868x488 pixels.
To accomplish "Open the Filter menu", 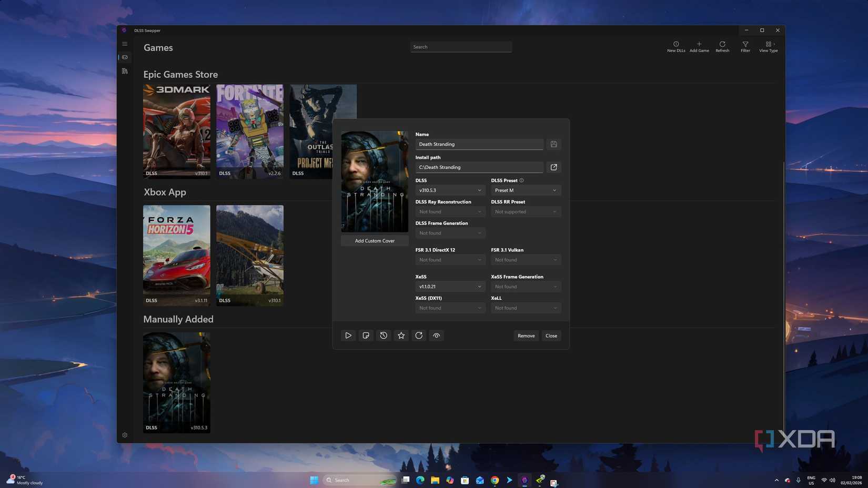I will click(x=745, y=47).
